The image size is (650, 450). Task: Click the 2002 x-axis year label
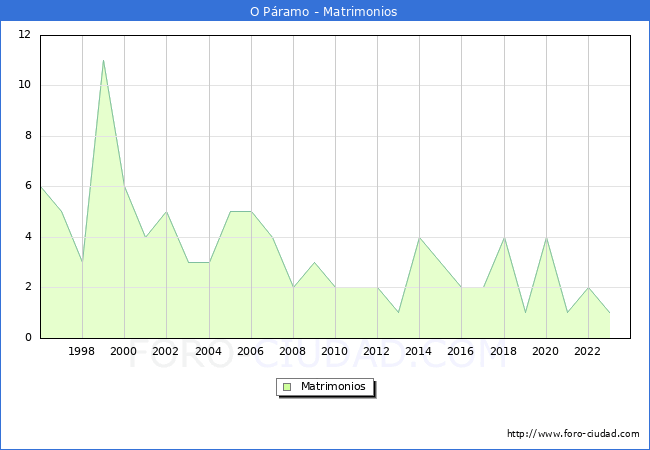click(x=166, y=351)
